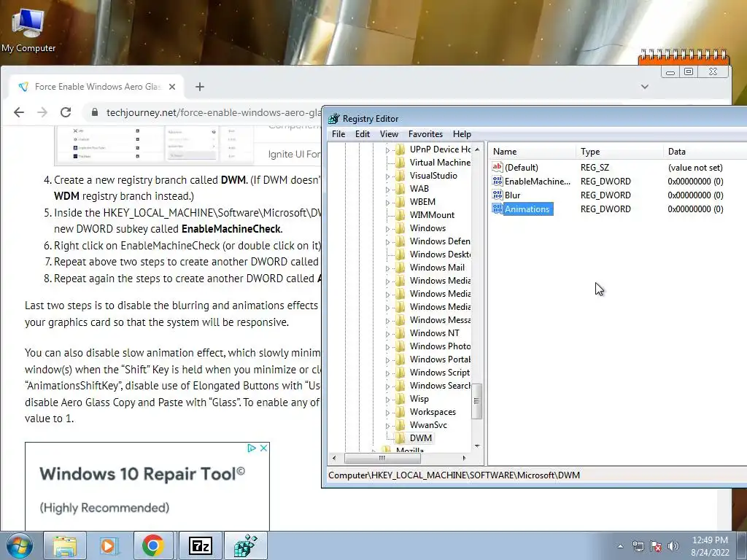Click tree horizontal scroll right arrow
Image resolution: width=747 pixels, height=560 pixels.
(x=464, y=458)
